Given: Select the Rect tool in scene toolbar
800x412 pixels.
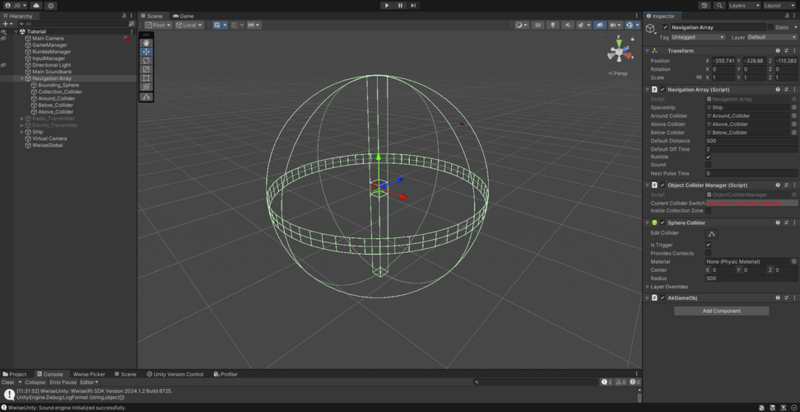Looking at the screenshot, I should coord(147,78).
